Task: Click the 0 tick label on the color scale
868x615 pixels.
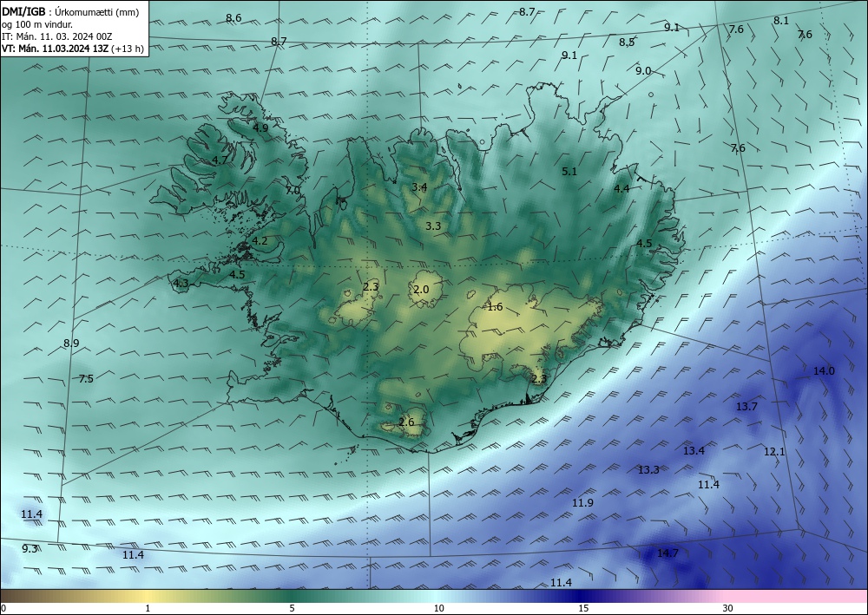Action: tap(3, 608)
